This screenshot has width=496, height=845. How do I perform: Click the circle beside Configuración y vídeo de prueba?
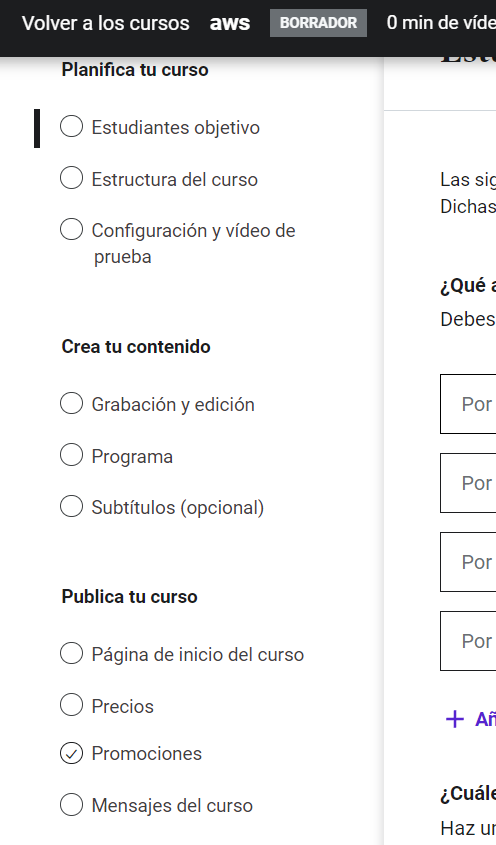tap(71, 230)
